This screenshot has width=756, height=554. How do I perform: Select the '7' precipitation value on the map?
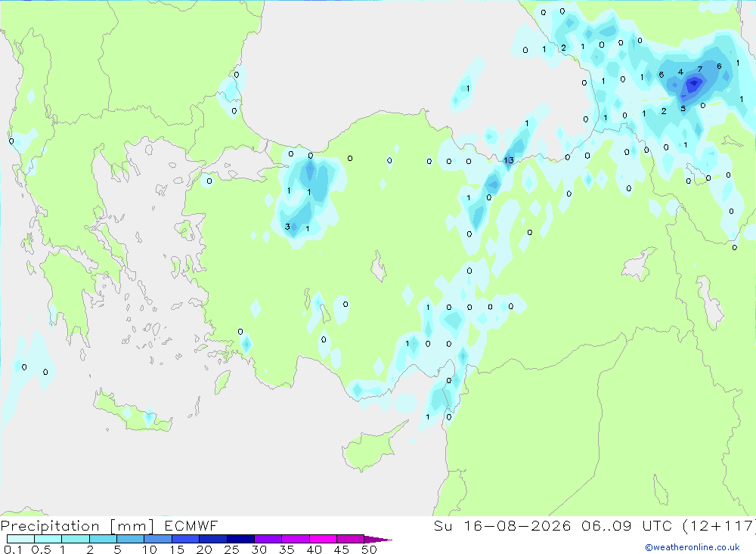tap(700, 70)
